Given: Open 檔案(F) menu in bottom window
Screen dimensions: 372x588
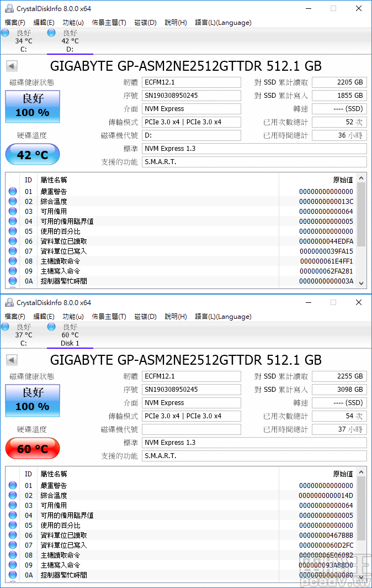Looking at the screenshot, I should point(15,317).
